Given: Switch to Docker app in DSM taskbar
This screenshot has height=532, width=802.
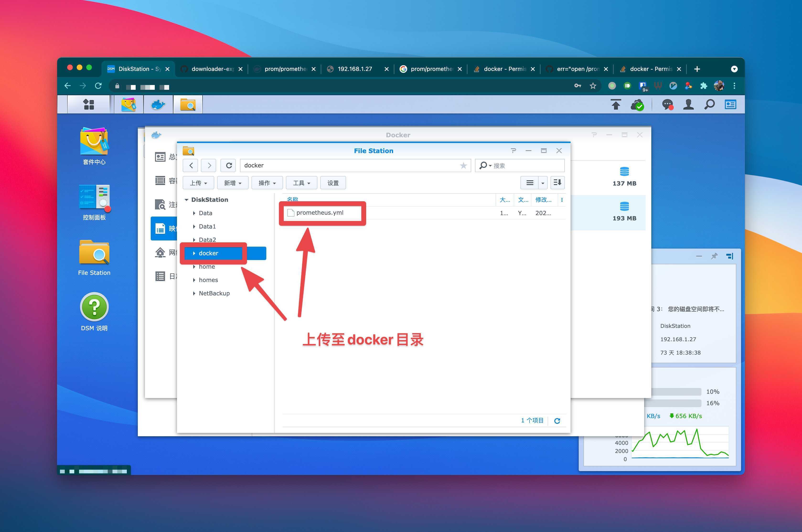Looking at the screenshot, I should 158,105.
